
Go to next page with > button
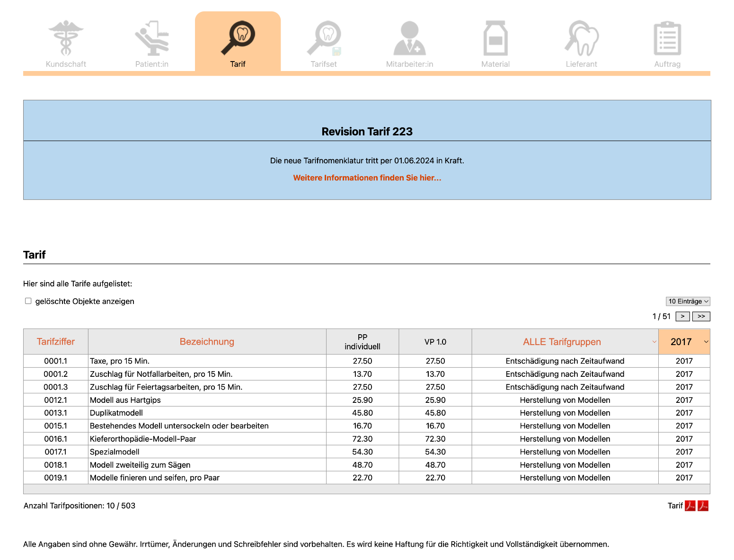[x=682, y=316]
